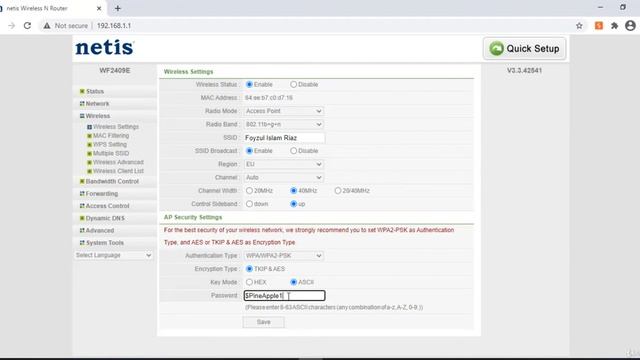Click the V3.3.42841 firmware version text
Viewport: 640px width, 360px height.
coord(524,71)
